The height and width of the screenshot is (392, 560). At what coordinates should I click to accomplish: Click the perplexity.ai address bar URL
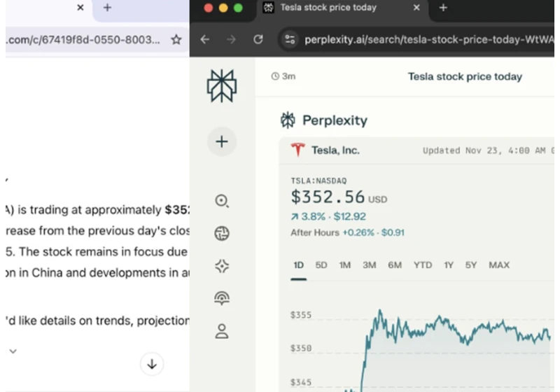point(429,39)
